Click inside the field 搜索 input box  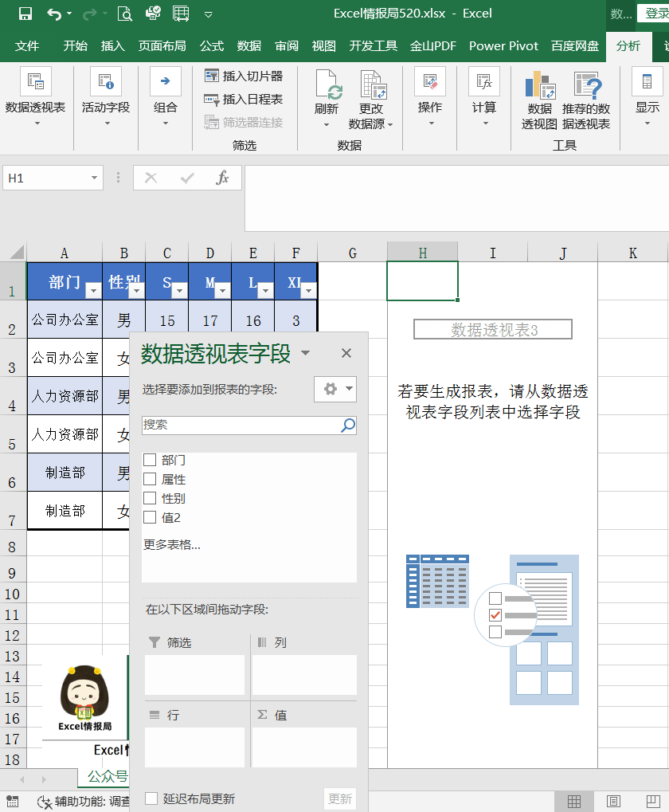click(241, 426)
